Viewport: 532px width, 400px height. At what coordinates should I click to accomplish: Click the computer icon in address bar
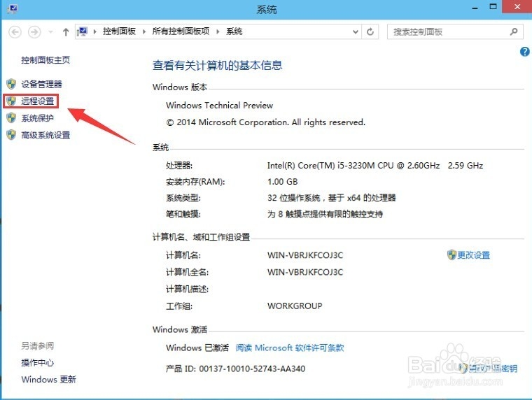coord(83,31)
